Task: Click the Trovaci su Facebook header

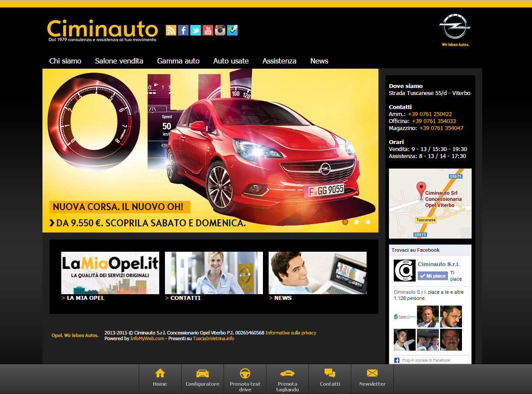Action: click(x=416, y=250)
